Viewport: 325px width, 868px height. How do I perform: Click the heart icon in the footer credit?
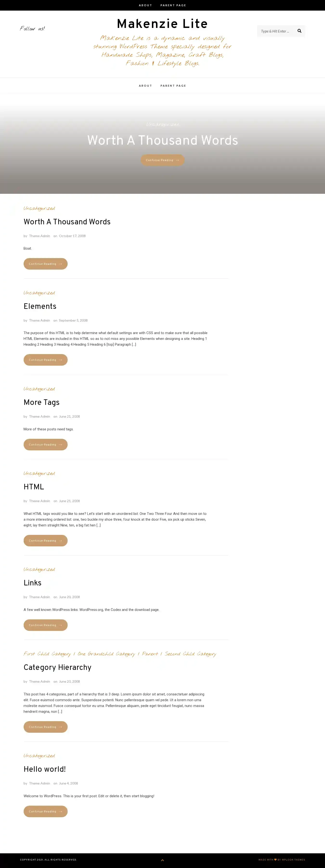275,860
